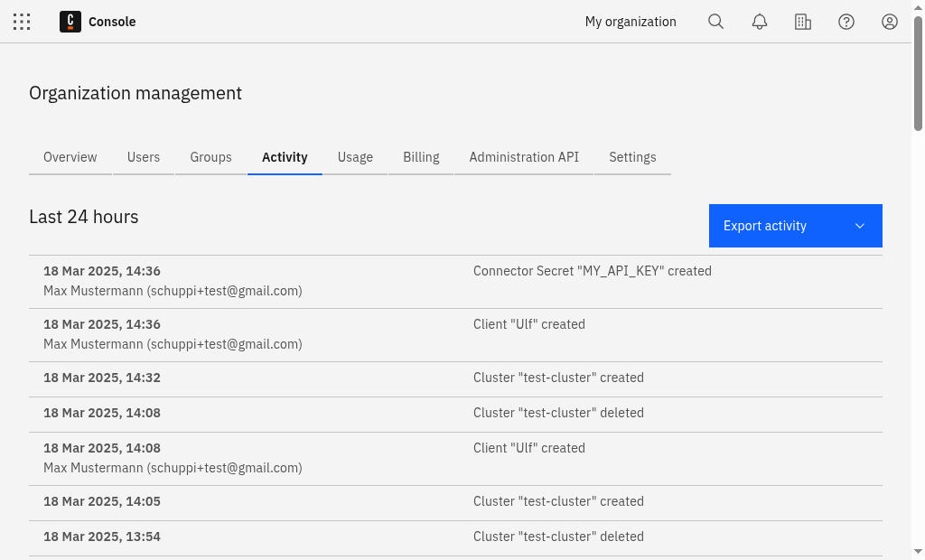Expand the Export activity dropdown chevron
This screenshot has height=560, width=925.
pos(860,226)
